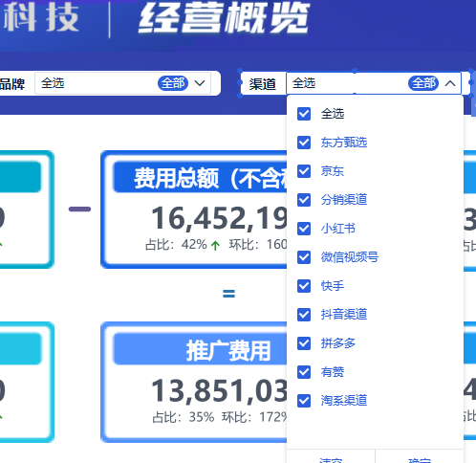The width and height of the screenshot is (476, 463).
Task: Click the 13,851,03 promotion cost value
Action: click(x=219, y=390)
